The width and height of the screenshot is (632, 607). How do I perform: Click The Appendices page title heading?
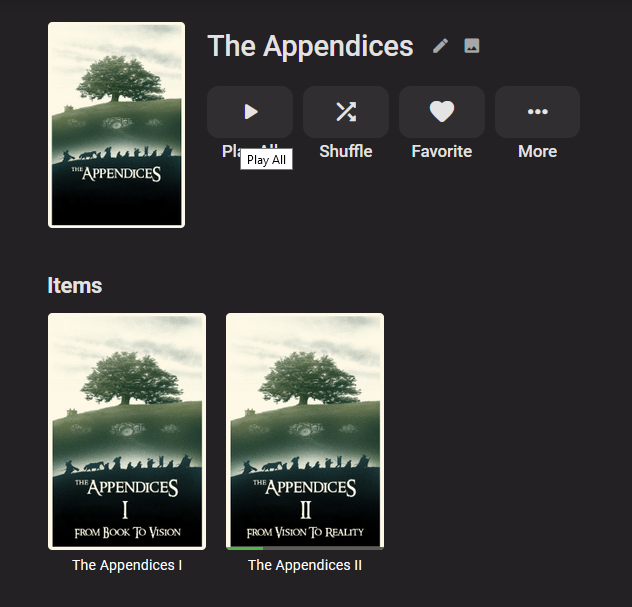(310, 46)
